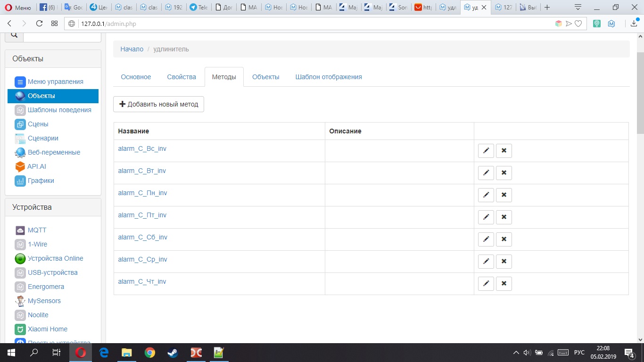Edit the alarm_C_Вт_inv method

(486, 173)
